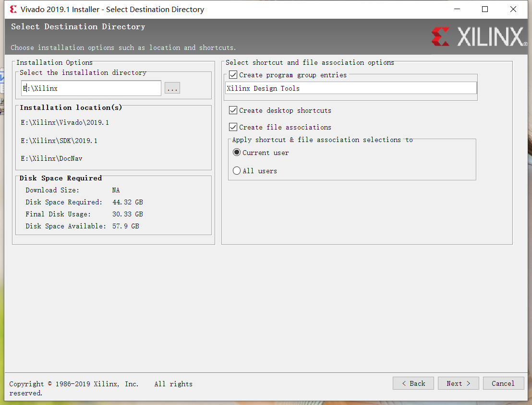Click the installer icon in the title bar
Image resolution: width=532 pixels, height=405 pixels.
click(13, 9)
